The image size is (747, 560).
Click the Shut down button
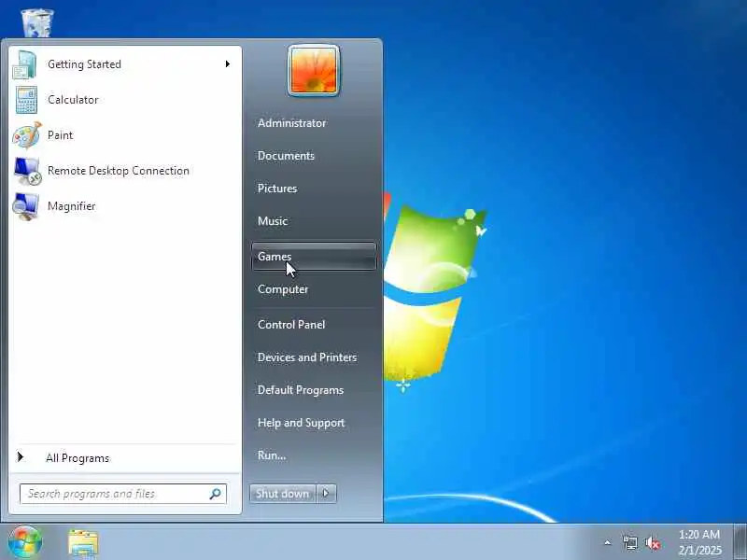pos(283,494)
